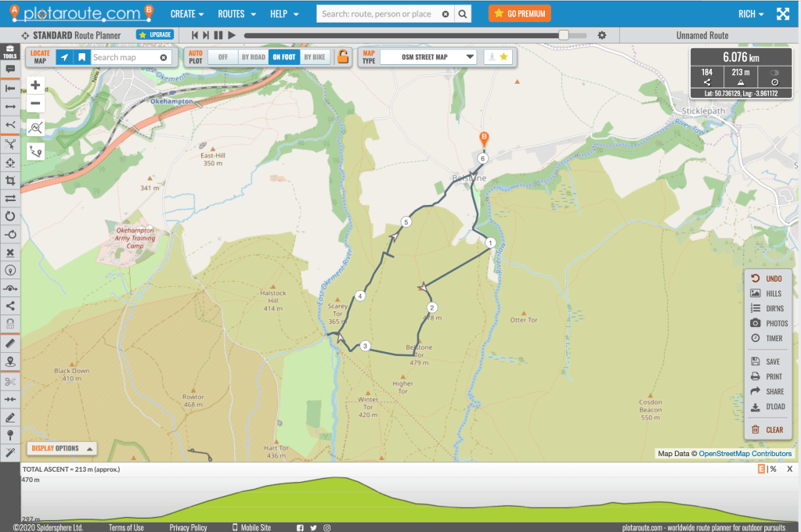Open playback settings gear icon

pos(602,35)
